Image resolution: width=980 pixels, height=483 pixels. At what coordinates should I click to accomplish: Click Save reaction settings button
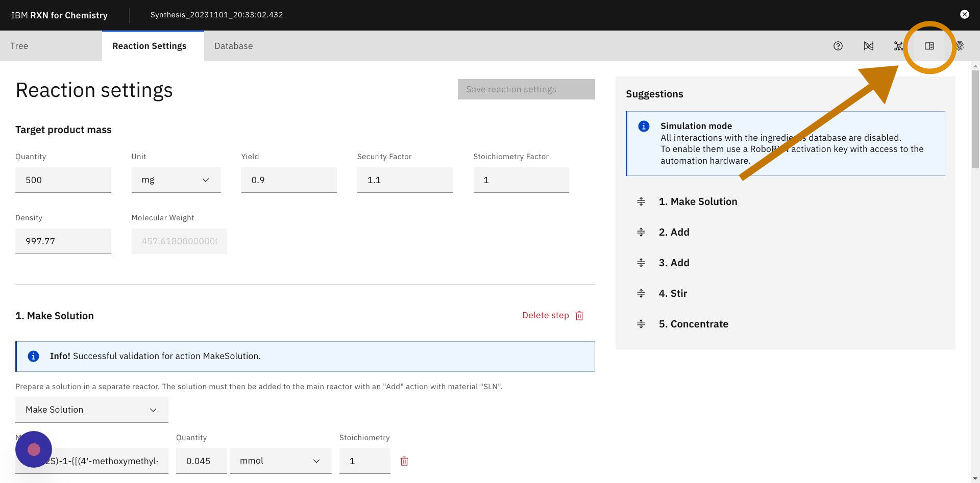(526, 89)
